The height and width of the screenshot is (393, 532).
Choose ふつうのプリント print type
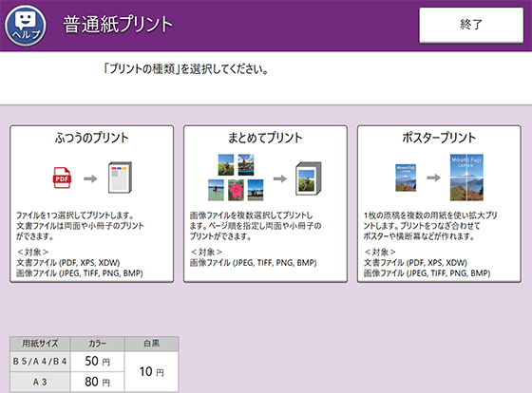coord(91,204)
